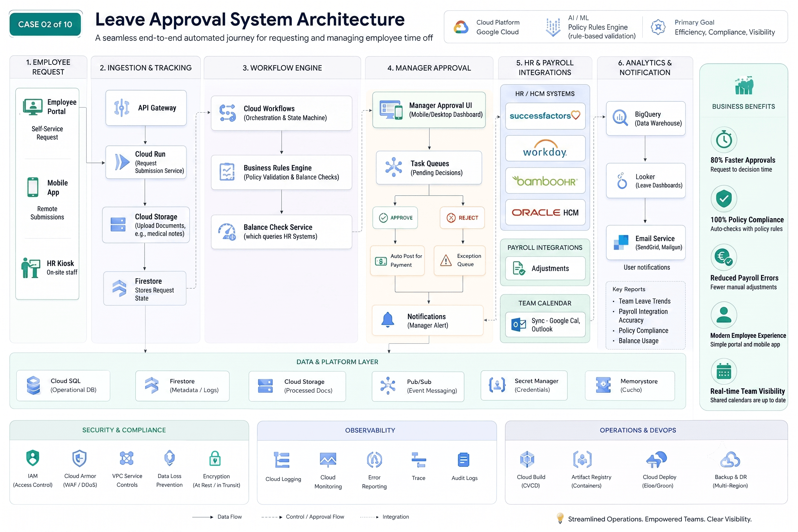
Task: Click the Cloud Build icon
Action: [527, 459]
